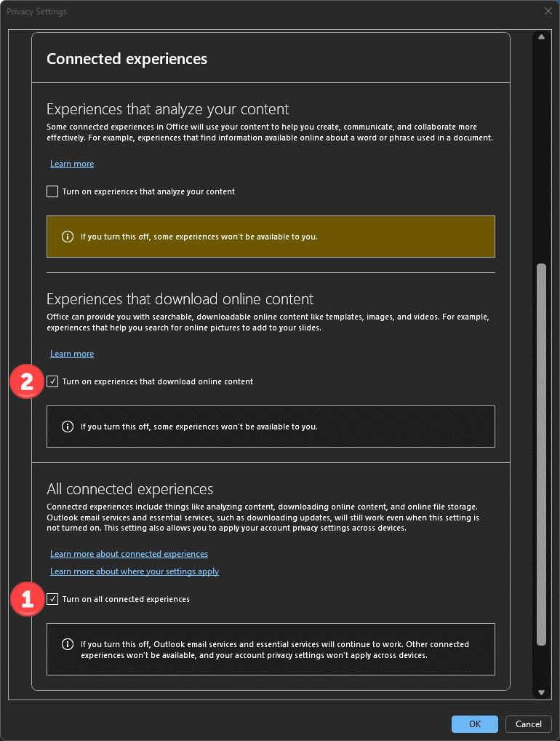The image size is (560, 741).
Task: Open Learn more about connected experiences link
Action: (129, 554)
